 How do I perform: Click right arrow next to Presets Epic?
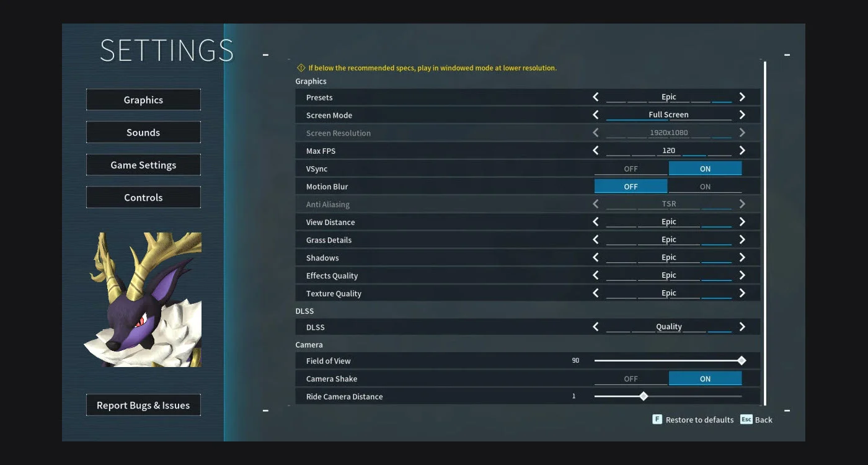(x=742, y=97)
